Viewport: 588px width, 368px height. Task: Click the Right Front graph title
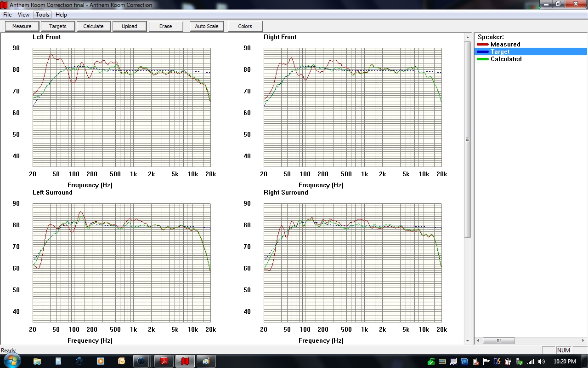click(280, 37)
